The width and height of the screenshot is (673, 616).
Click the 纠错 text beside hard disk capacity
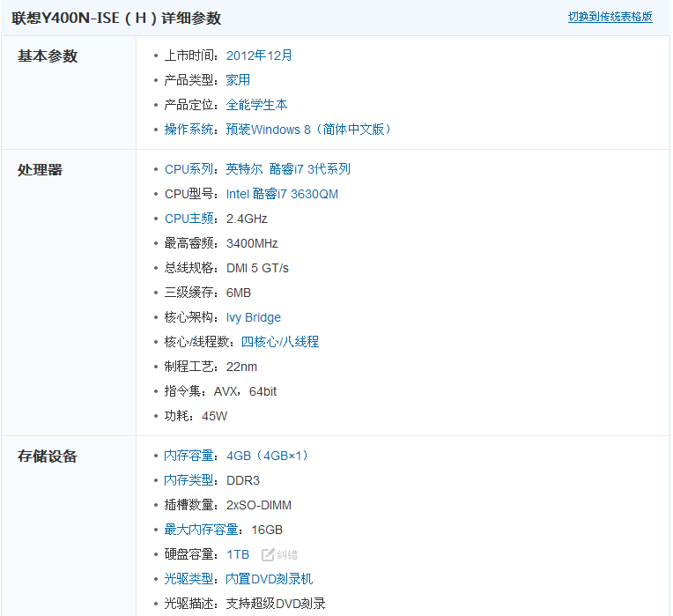click(x=287, y=554)
